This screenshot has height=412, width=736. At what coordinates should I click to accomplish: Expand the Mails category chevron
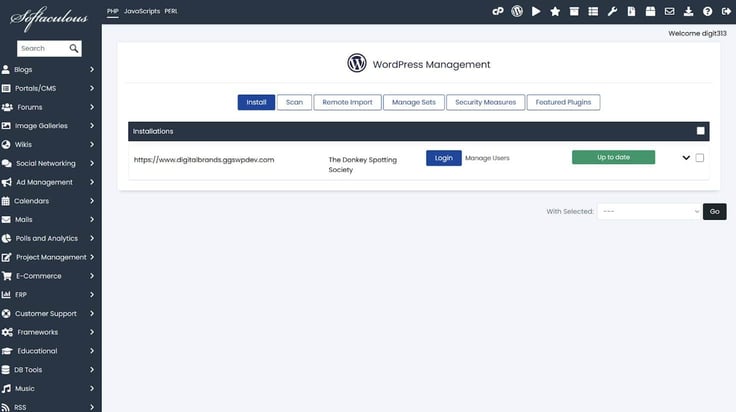click(92, 220)
